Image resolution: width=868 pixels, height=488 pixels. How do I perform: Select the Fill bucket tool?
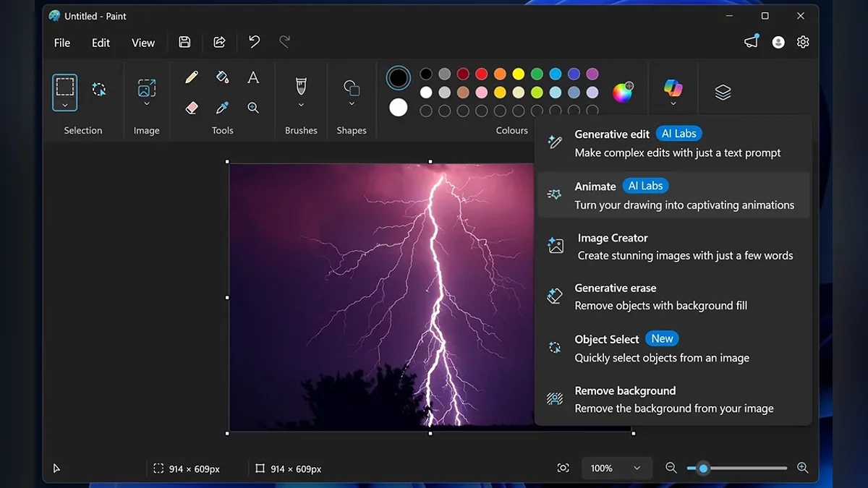pyautogui.click(x=222, y=77)
